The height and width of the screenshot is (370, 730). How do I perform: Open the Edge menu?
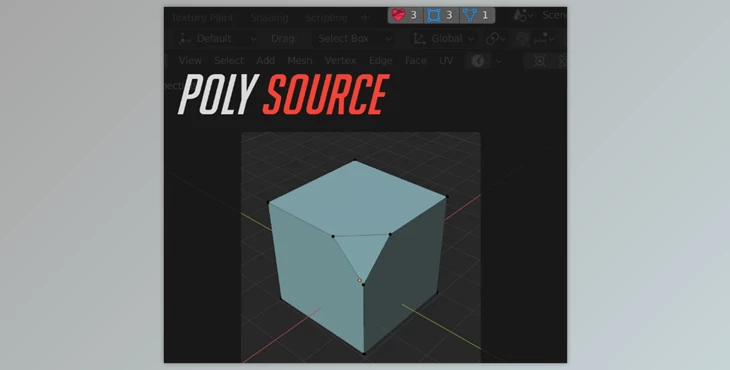pyautogui.click(x=380, y=61)
